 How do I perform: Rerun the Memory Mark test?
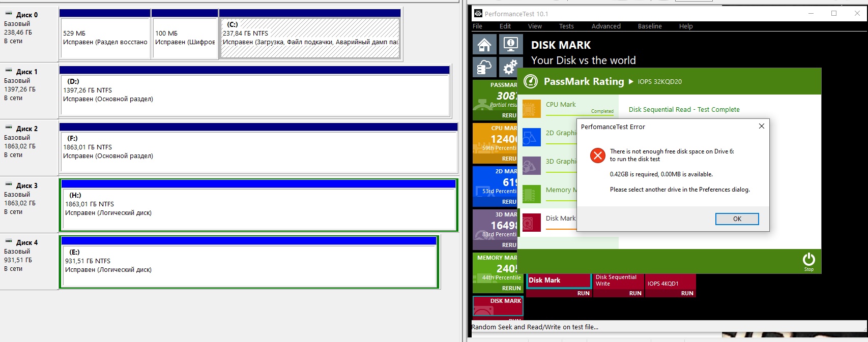[x=511, y=288]
